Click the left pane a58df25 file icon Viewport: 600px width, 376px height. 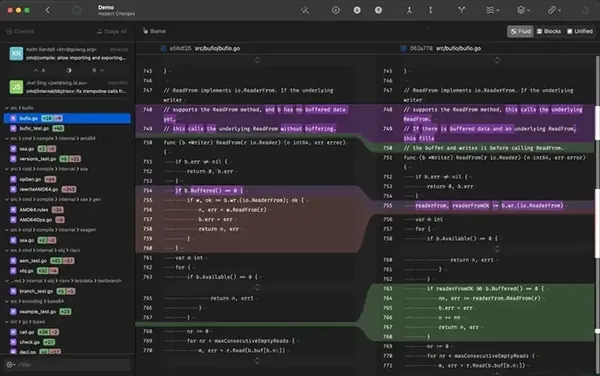coord(163,48)
